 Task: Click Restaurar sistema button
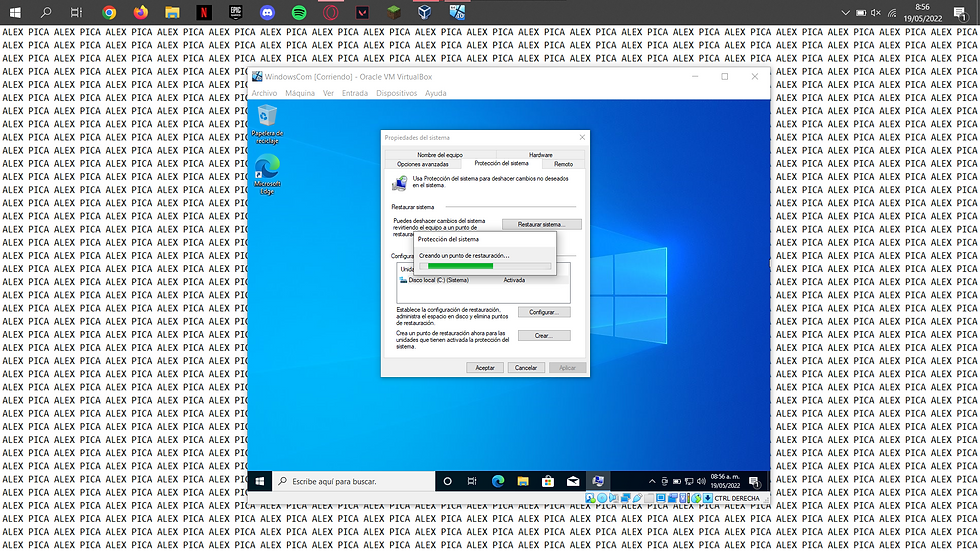coord(541,224)
